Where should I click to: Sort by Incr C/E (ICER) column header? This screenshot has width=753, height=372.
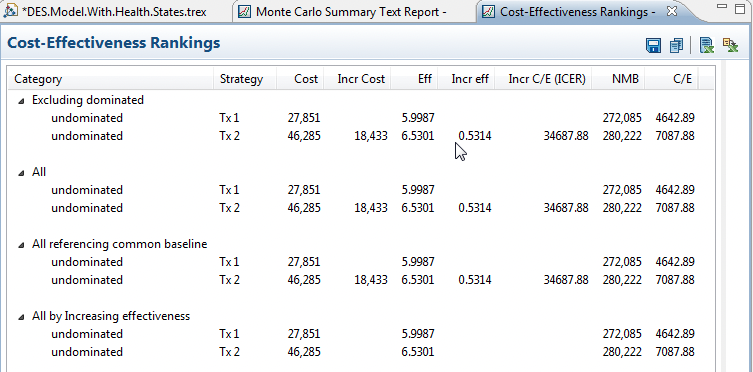pyautogui.click(x=547, y=79)
